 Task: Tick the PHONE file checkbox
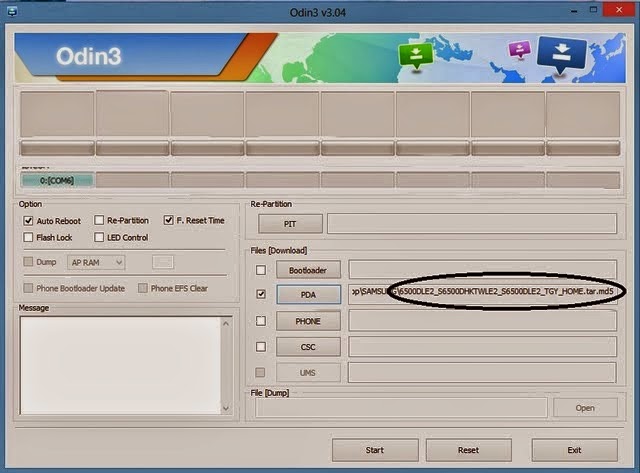pyautogui.click(x=261, y=321)
